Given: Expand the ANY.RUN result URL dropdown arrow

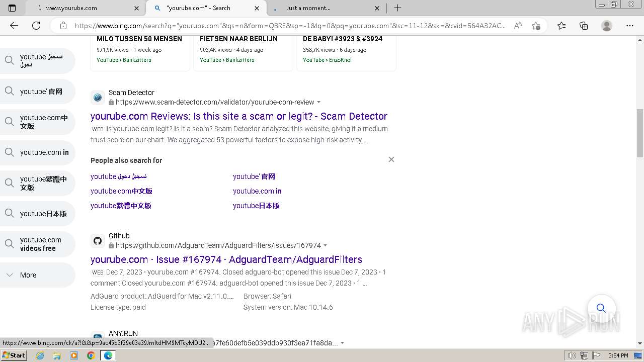Looking at the screenshot, I should [343, 343].
